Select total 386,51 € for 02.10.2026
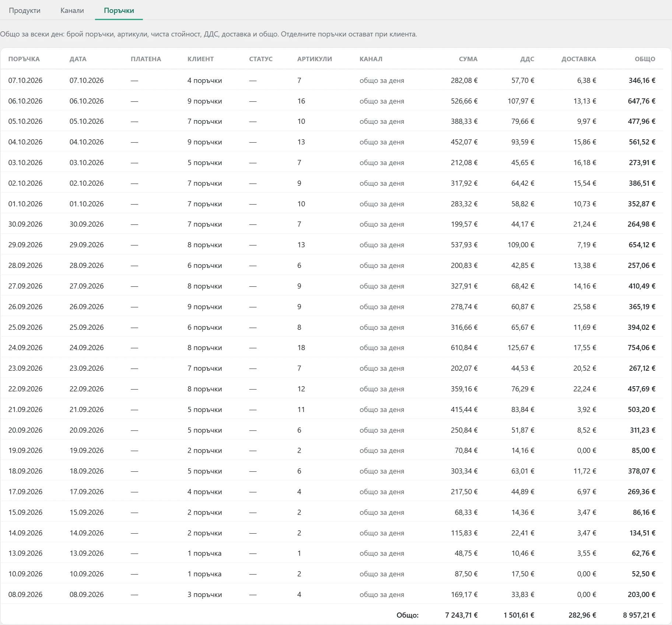The width and height of the screenshot is (672, 625). coord(642,183)
